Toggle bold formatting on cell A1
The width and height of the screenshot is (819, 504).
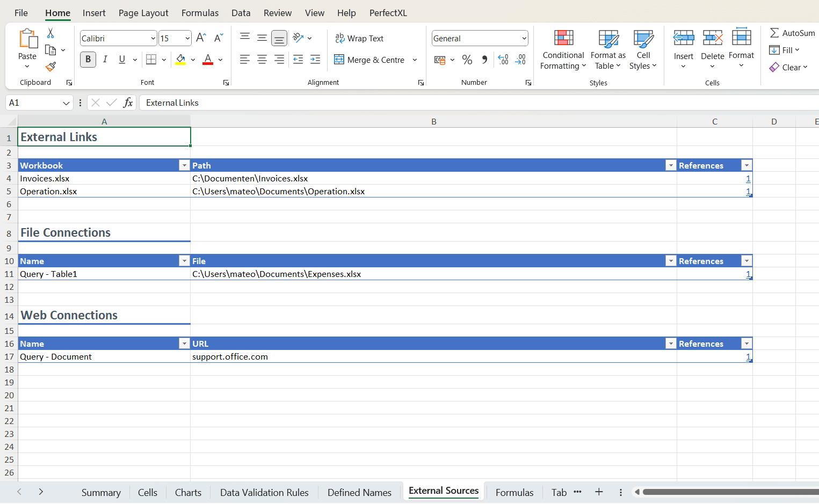tap(88, 59)
